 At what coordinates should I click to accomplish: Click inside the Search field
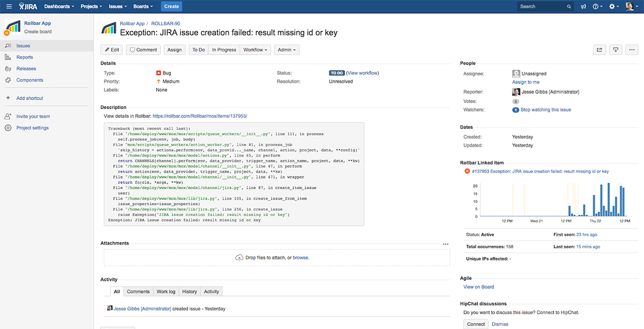click(545, 6)
